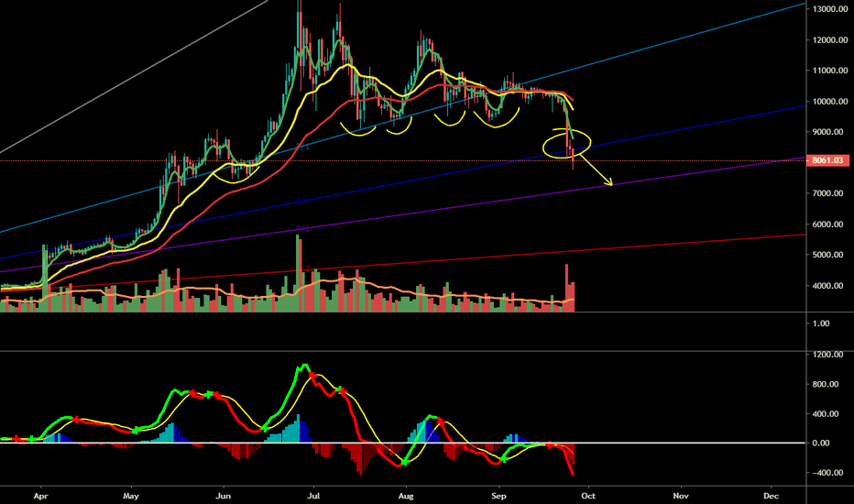Click the 0.00 oscillator zero label
This screenshot has width=854, height=504.
tap(821, 443)
